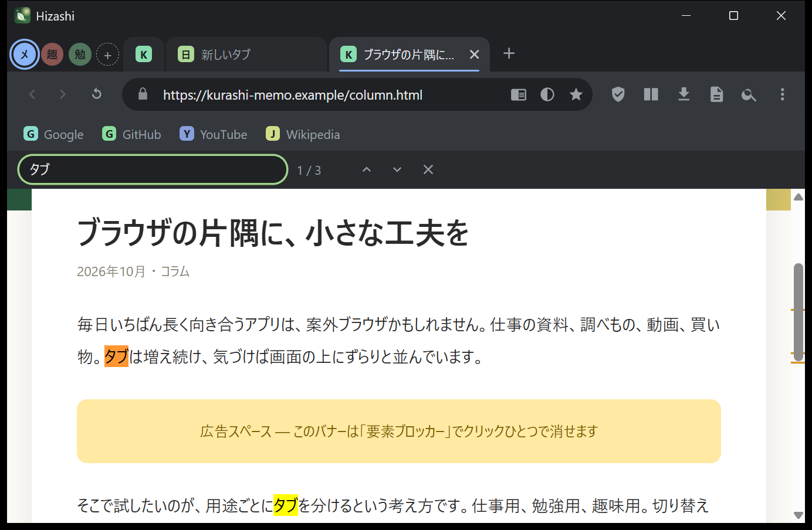Open the Wikipedia bookmark
812x530 pixels.
[303, 134]
